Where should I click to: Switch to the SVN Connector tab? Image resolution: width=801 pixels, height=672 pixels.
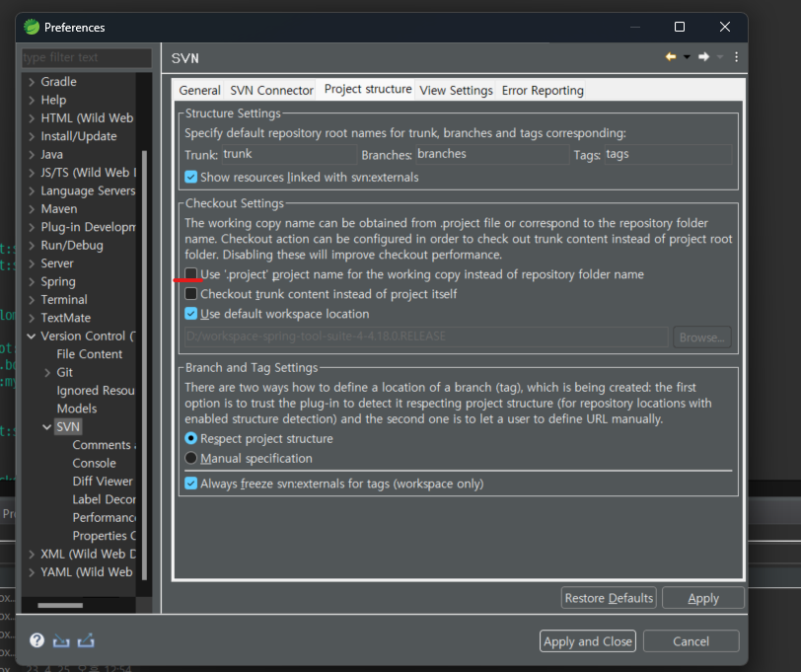271,91
